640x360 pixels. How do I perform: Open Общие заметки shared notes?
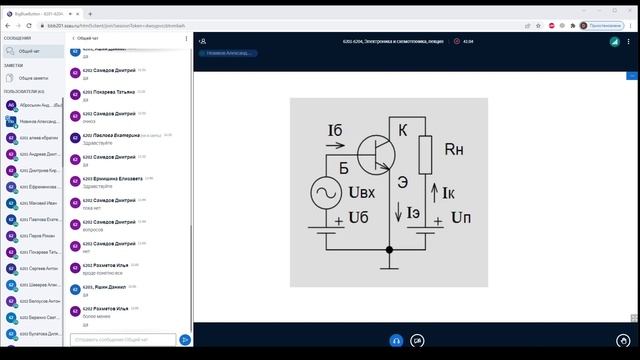[x=33, y=78]
